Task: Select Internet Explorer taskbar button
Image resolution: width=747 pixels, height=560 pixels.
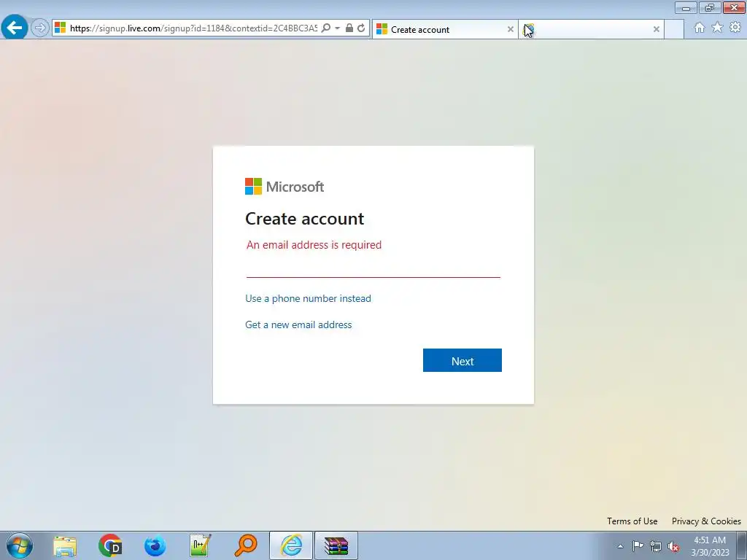Action: (x=291, y=545)
